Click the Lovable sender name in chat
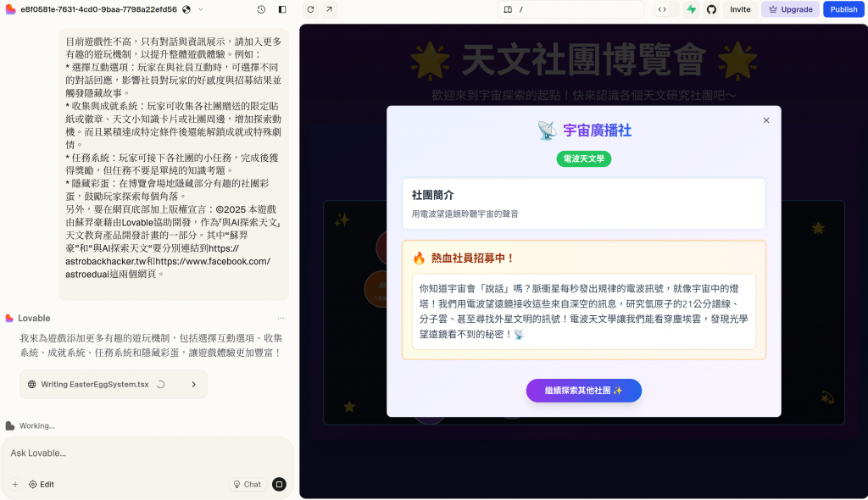Image resolution: width=868 pixels, height=500 pixels. [x=34, y=319]
